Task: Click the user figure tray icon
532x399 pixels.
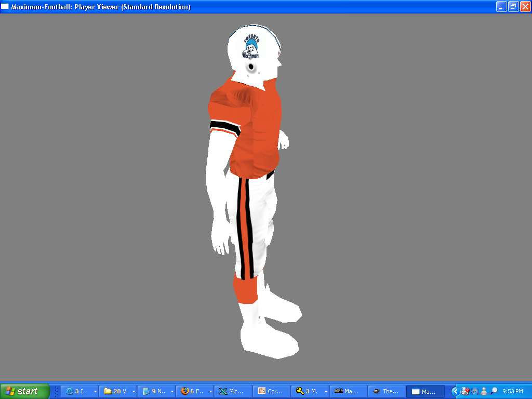Action: pos(484,391)
